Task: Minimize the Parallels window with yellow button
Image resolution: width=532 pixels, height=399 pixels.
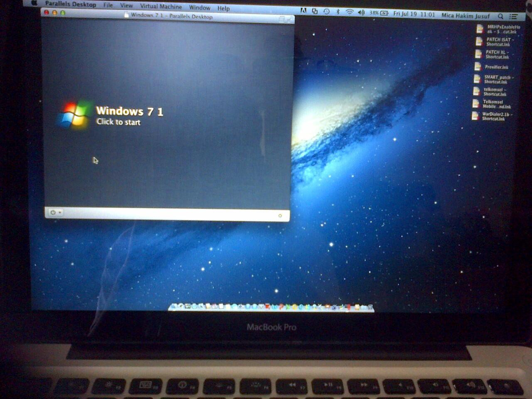Action: click(54, 13)
